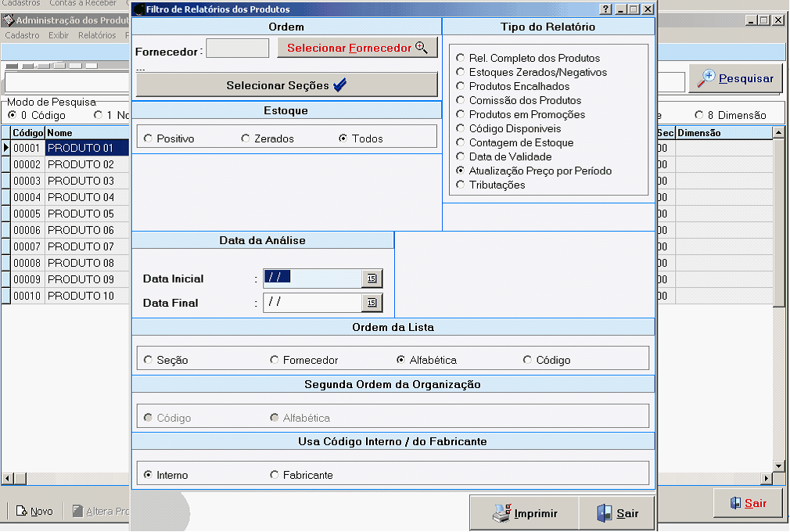Set list order to Código
Viewport: 790px width, 532px height.
click(528, 360)
